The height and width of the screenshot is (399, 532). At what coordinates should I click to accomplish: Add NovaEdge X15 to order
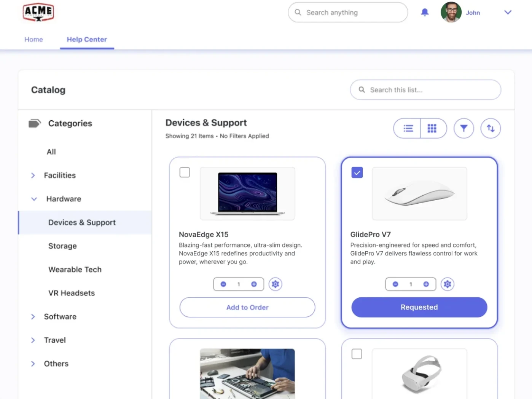[247, 307]
